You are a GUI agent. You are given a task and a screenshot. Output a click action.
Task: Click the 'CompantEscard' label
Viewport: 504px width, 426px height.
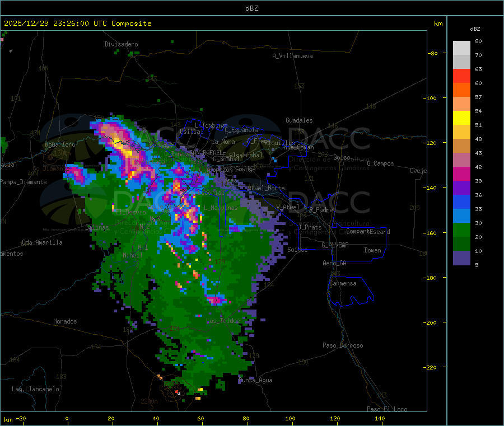368,232
